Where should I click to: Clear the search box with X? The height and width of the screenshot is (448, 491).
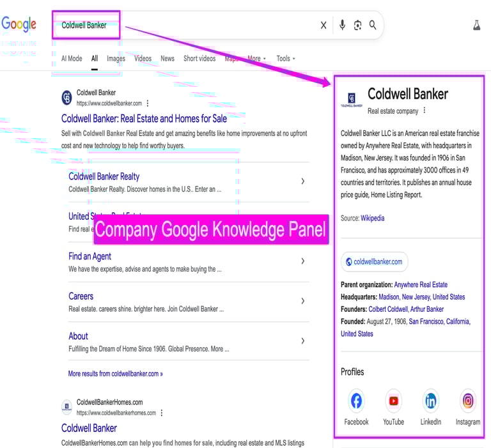[x=323, y=25]
